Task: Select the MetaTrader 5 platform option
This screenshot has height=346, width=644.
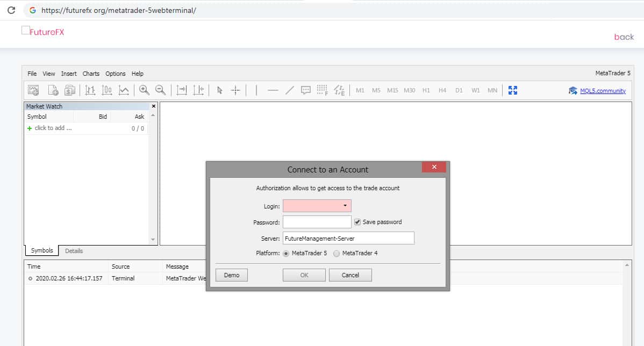Action: tap(286, 253)
